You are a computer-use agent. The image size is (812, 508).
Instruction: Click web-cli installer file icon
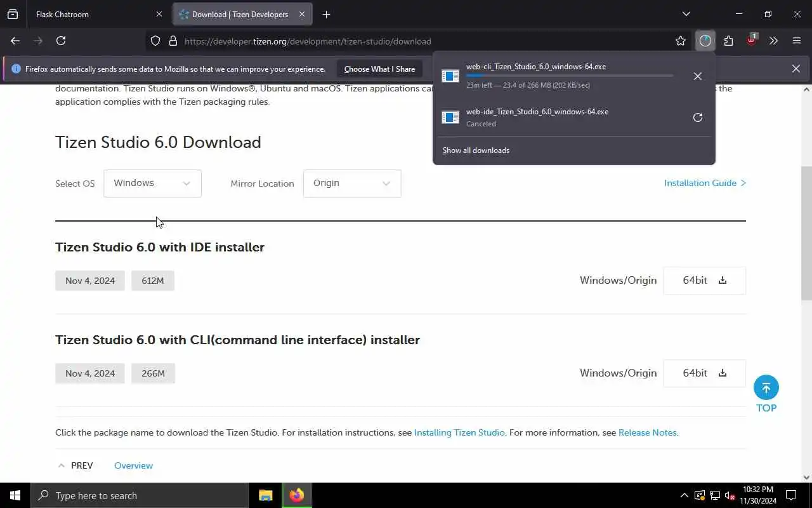450,76
